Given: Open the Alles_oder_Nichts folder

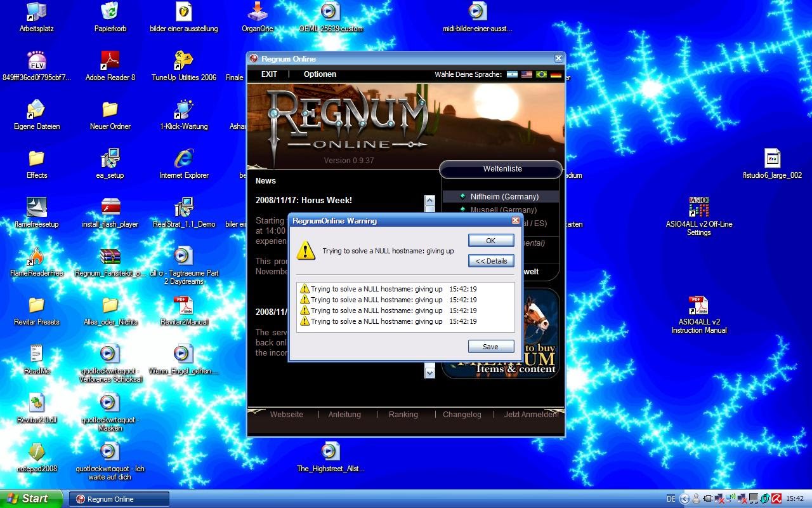Looking at the screenshot, I should [110, 312].
